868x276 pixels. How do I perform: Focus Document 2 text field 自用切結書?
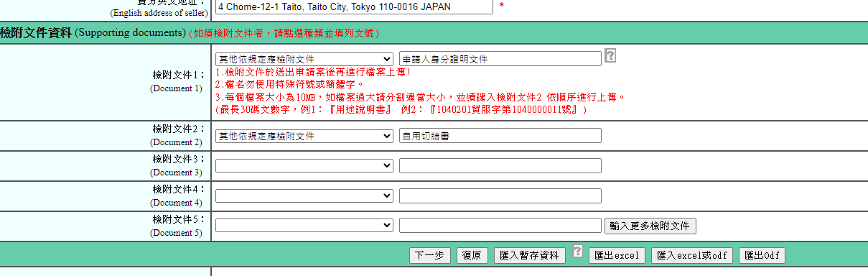(500, 136)
